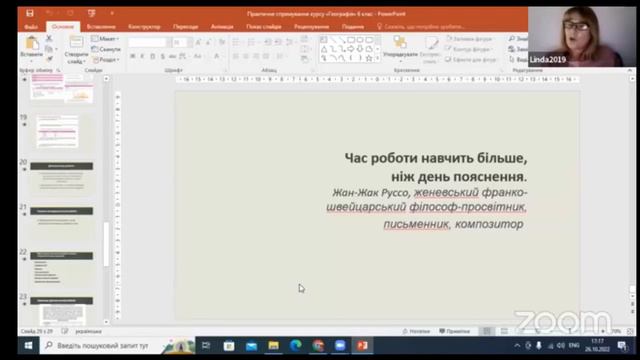
Task: Click the українська language indicator
Action: (88, 331)
